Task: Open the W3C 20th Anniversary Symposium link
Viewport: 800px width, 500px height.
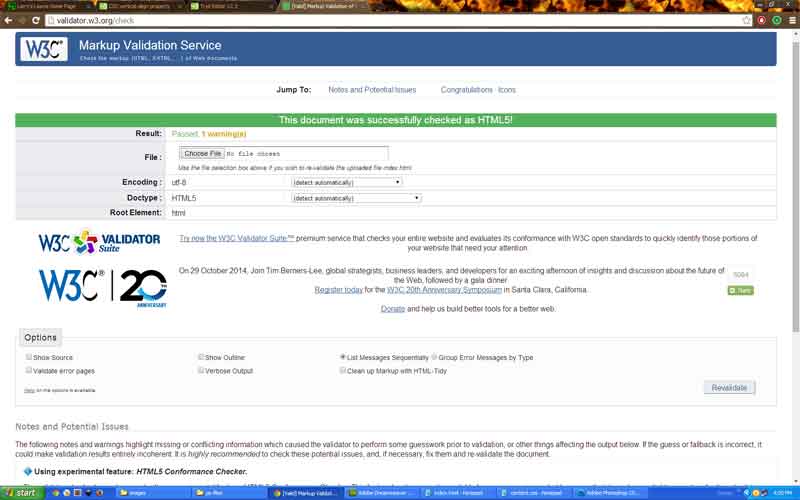Action: [x=444, y=290]
